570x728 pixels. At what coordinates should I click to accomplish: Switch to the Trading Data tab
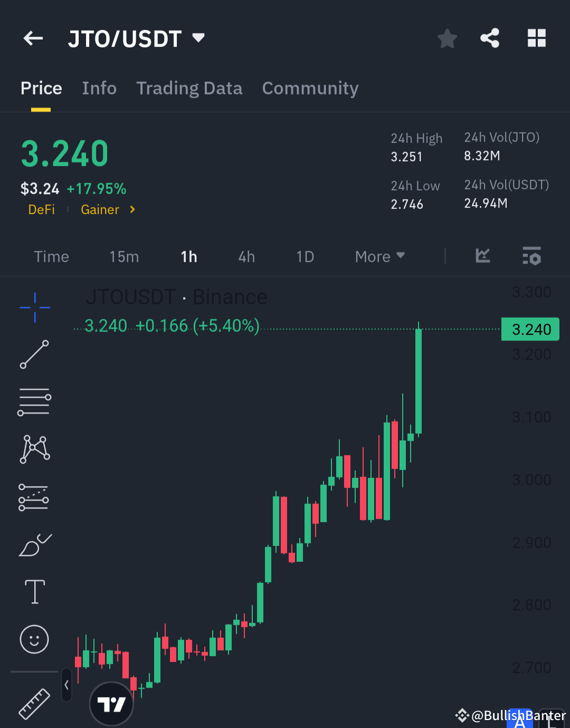point(189,88)
